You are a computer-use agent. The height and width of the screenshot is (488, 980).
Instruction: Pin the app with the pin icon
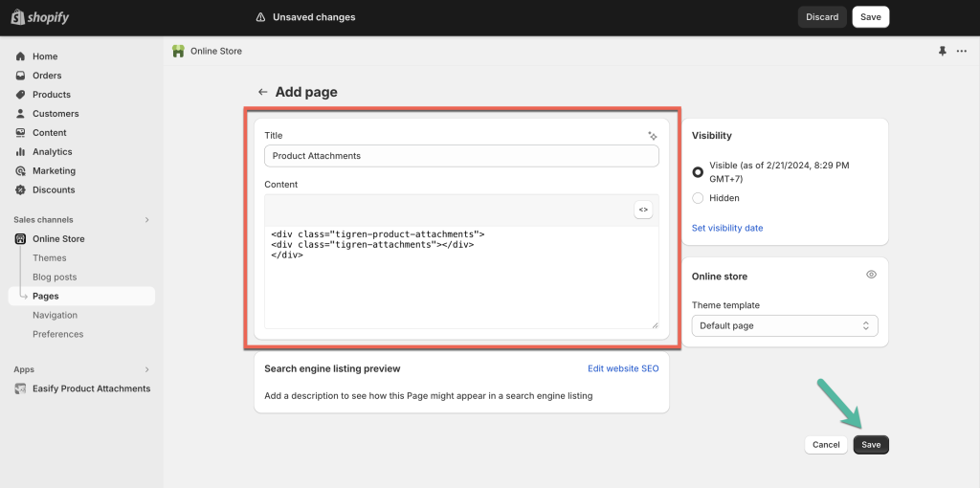pos(943,52)
